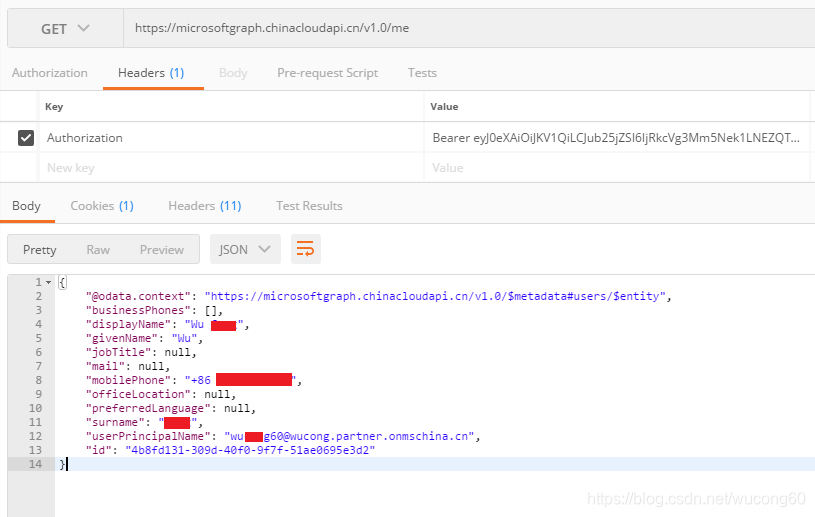Viewport: 815px width, 517px height.
Task: Click the request URL field
Action: click(x=469, y=28)
